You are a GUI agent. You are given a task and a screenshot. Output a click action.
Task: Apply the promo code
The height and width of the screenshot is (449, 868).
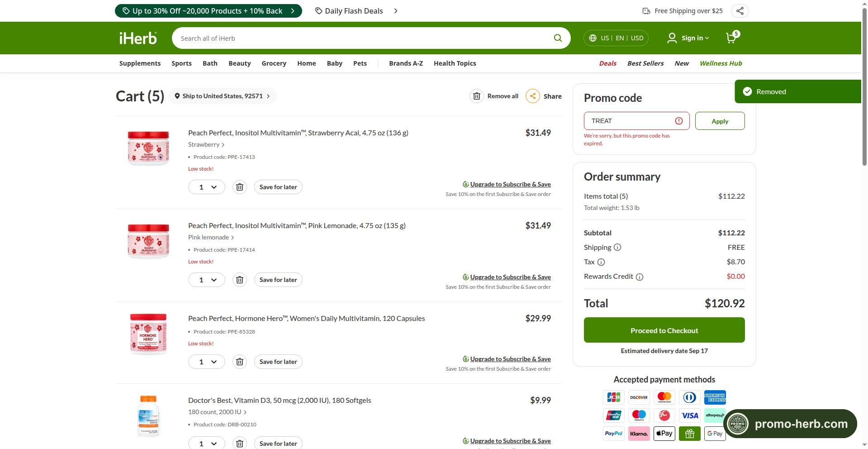(720, 121)
